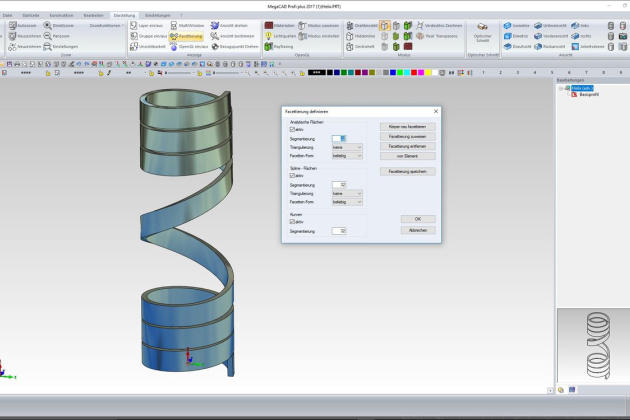The width and height of the screenshot is (630, 420).
Task: Open Triangulierung dropdown for Analytische Flächen
Action: coord(346,147)
